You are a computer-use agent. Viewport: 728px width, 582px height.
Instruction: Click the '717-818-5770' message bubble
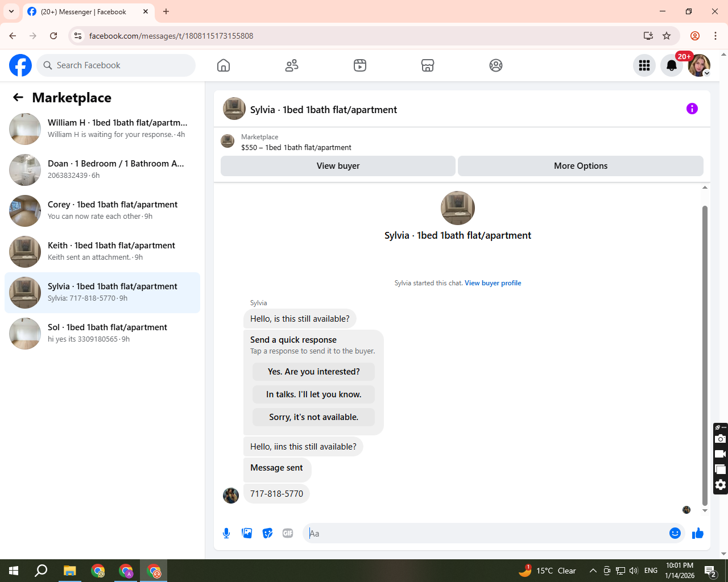(276, 494)
